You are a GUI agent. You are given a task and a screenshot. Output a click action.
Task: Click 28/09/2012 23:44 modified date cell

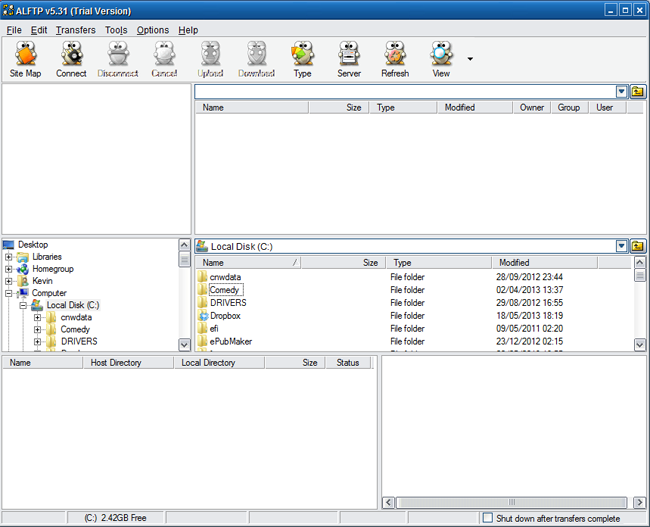click(529, 277)
